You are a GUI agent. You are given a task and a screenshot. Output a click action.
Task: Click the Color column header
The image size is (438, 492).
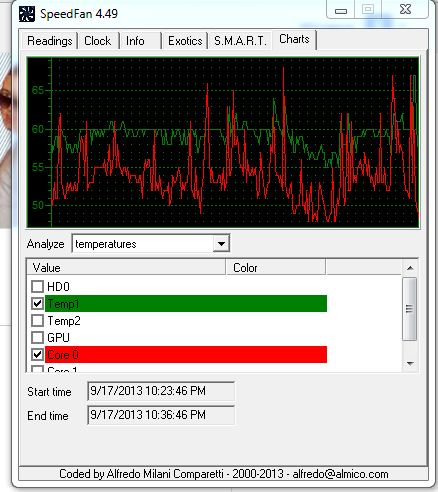(275, 268)
